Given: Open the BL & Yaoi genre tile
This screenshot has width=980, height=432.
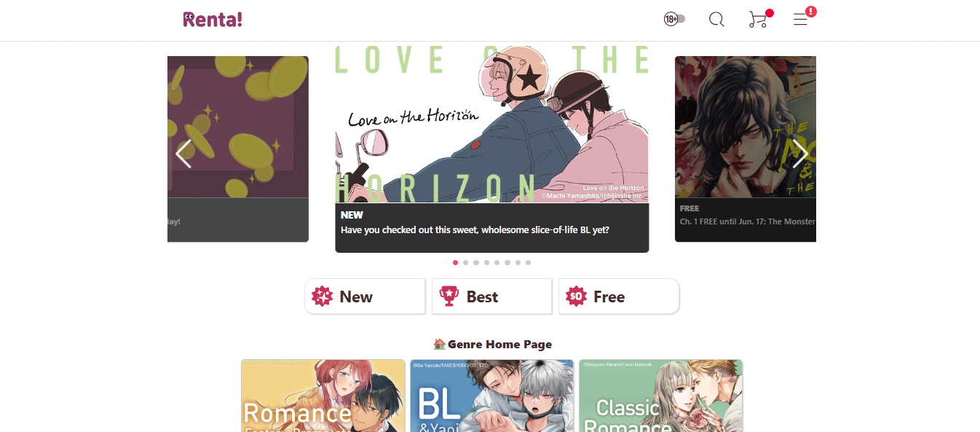Looking at the screenshot, I should pos(492,396).
